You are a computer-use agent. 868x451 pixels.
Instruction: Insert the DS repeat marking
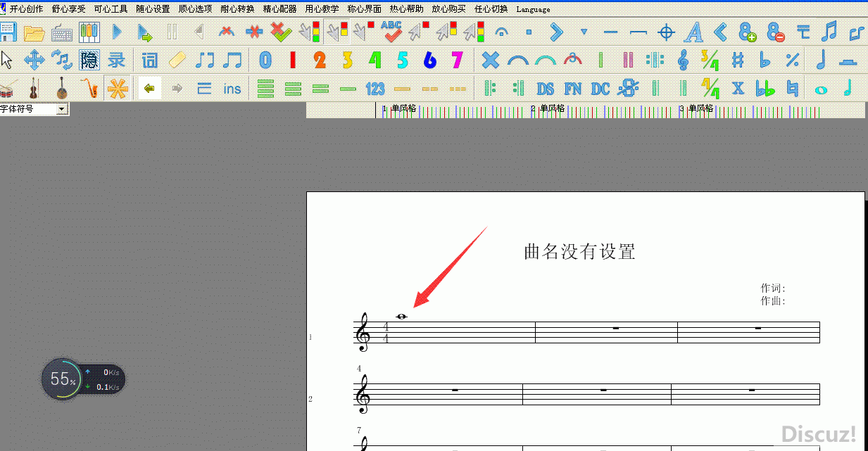click(x=546, y=89)
